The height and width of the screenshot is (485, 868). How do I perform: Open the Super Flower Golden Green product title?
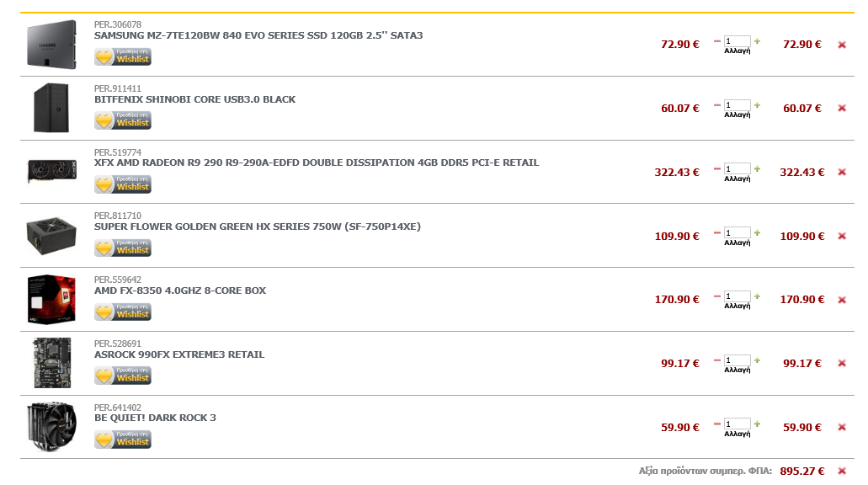click(258, 227)
